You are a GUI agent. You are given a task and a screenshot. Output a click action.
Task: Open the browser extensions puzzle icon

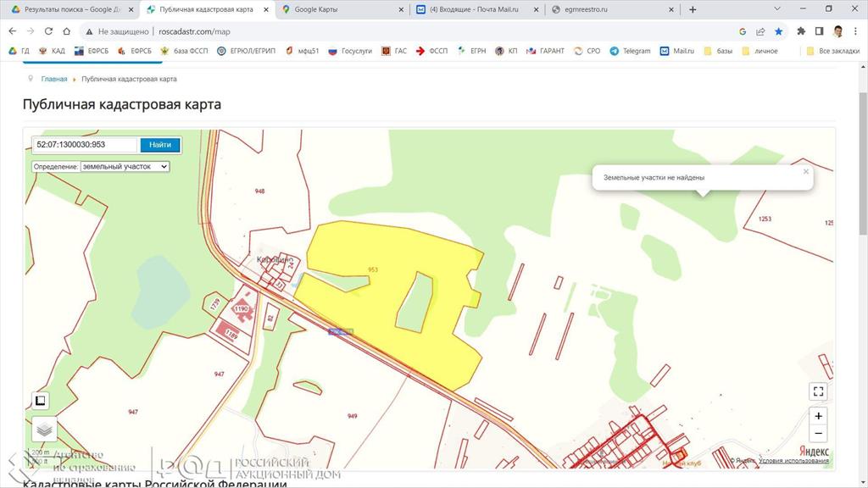tap(801, 31)
